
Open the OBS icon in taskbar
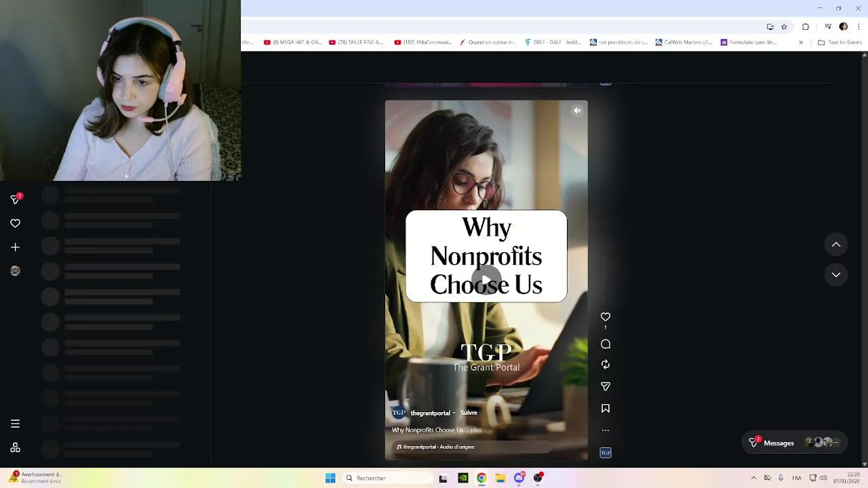pyautogui.click(x=538, y=478)
